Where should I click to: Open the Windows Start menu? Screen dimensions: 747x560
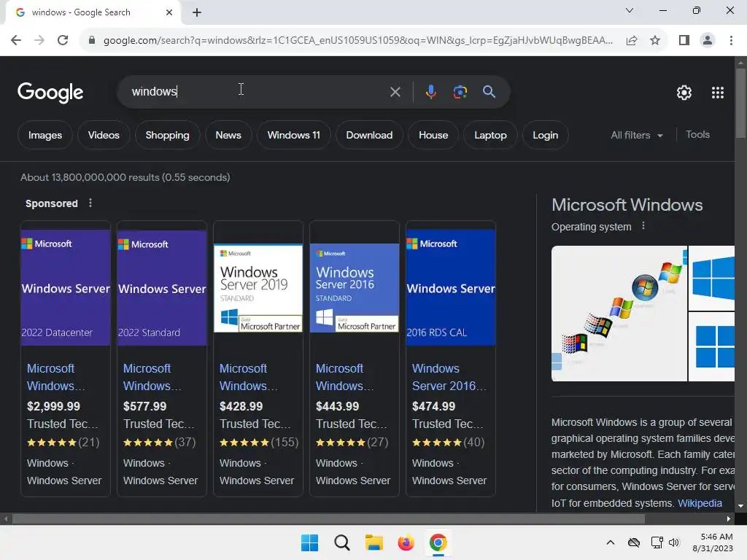tap(309, 542)
